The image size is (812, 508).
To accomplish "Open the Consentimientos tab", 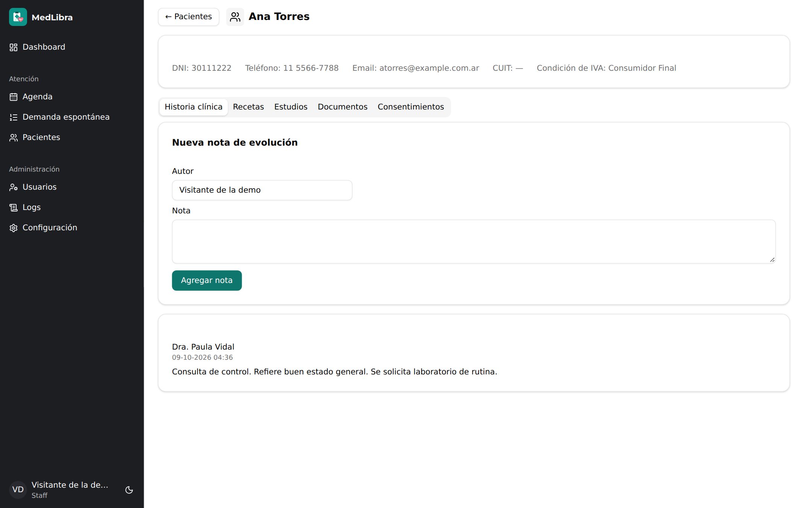I will click(x=411, y=107).
